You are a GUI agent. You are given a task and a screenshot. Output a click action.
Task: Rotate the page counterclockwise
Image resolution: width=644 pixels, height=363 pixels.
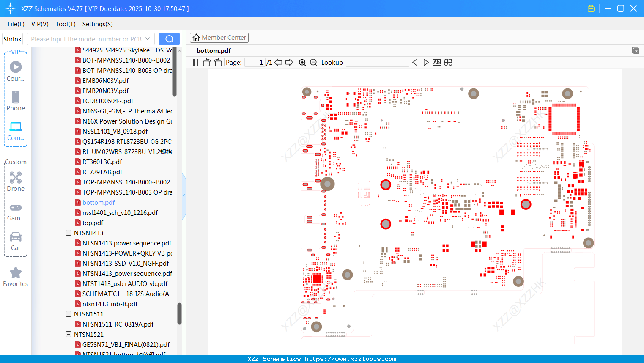click(x=207, y=63)
